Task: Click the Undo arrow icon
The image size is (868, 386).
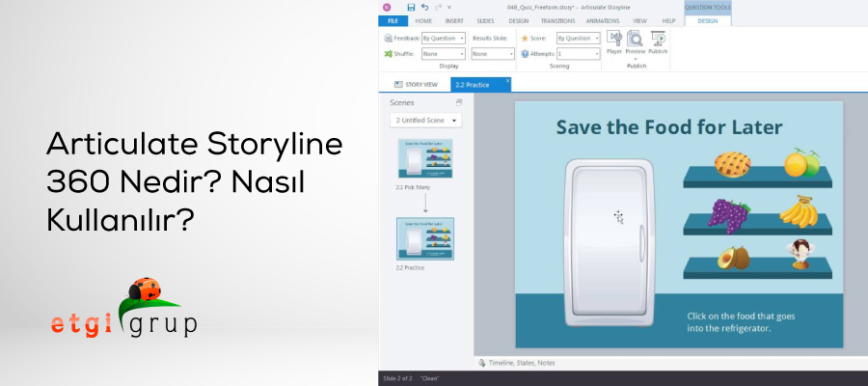Action: [425, 7]
